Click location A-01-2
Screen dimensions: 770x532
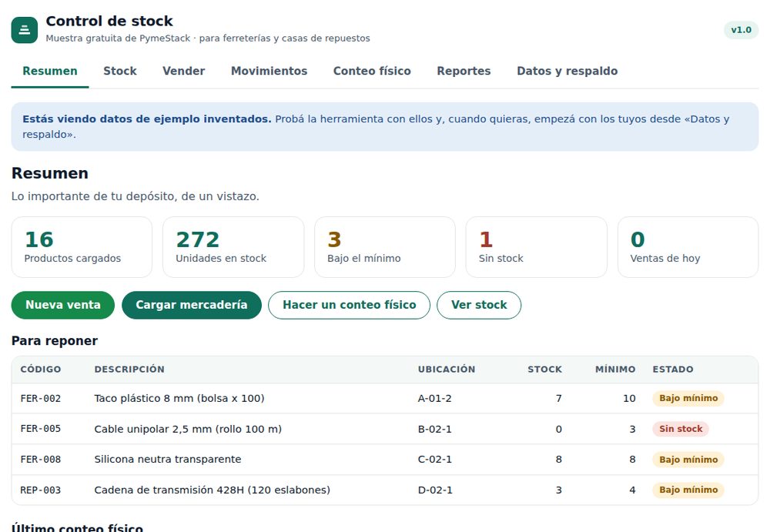click(x=434, y=398)
